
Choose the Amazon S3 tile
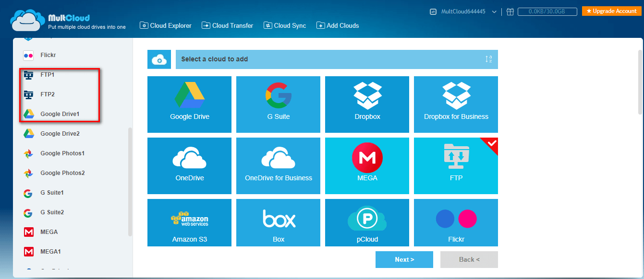click(x=189, y=222)
